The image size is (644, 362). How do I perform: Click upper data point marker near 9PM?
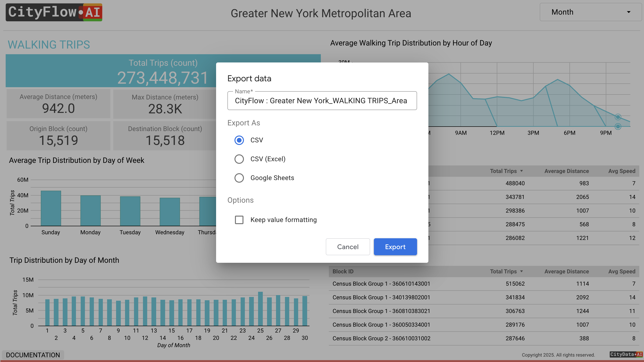click(618, 117)
